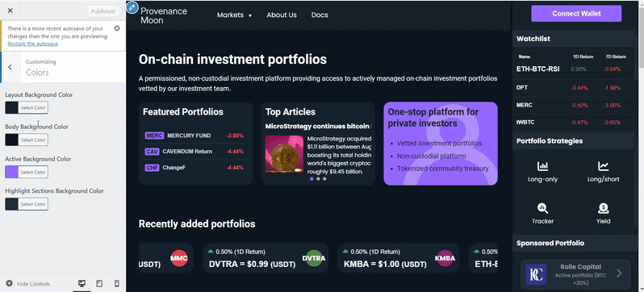644x292 pixels.
Task: Open the Long-only strategy icon
Action: coord(542,166)
